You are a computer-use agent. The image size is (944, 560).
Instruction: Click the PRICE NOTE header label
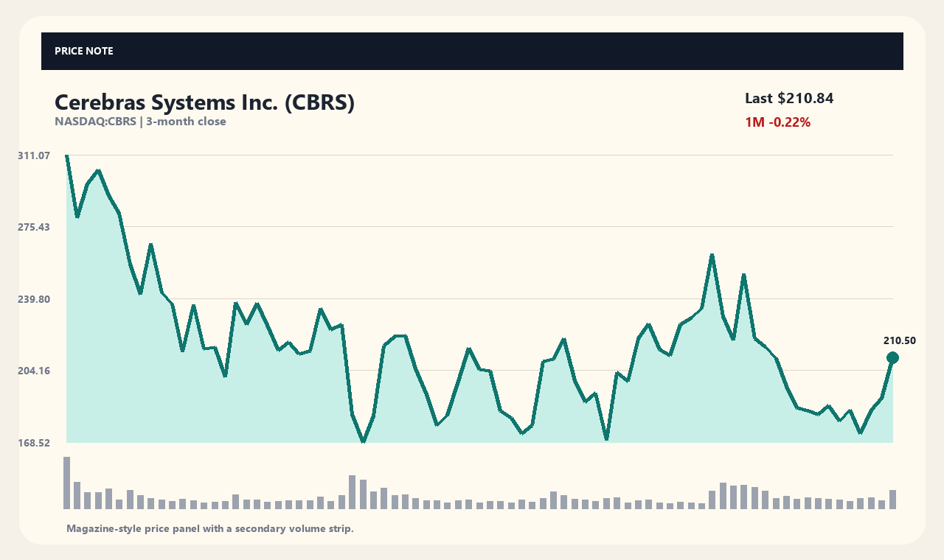(x=84, y=52)
